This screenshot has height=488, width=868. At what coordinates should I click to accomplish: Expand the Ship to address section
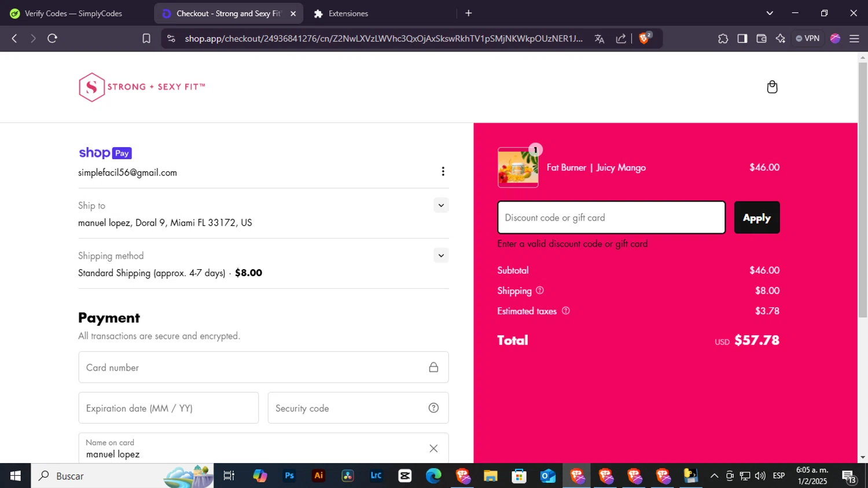click(x=441, y=206)
